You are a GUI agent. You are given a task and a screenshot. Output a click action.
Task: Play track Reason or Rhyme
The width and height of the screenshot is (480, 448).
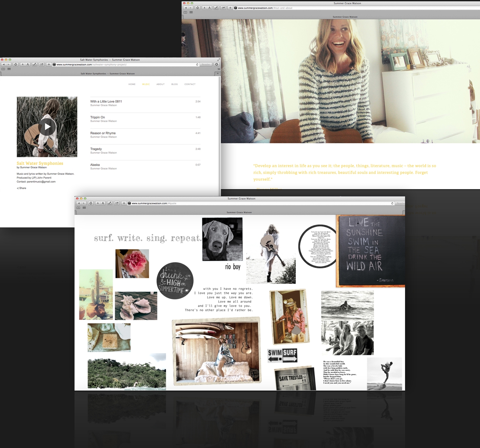(x=145, y=135)
